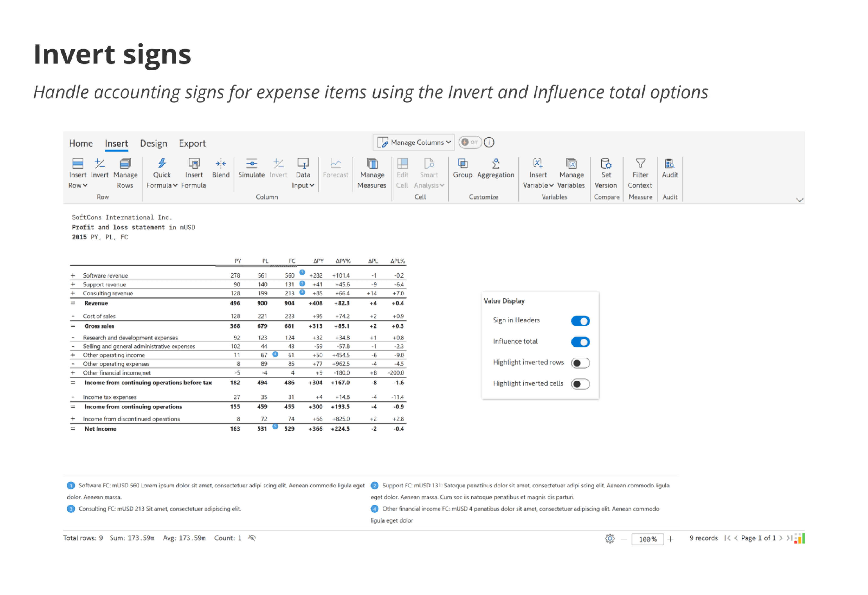The height and width of the screenshot is (595, 868).
Task: Open the Aggregation tool
Action: coord(496,168)
